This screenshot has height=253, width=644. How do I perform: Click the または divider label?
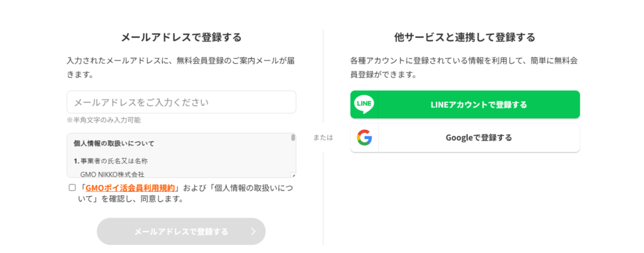click(323, 138)
